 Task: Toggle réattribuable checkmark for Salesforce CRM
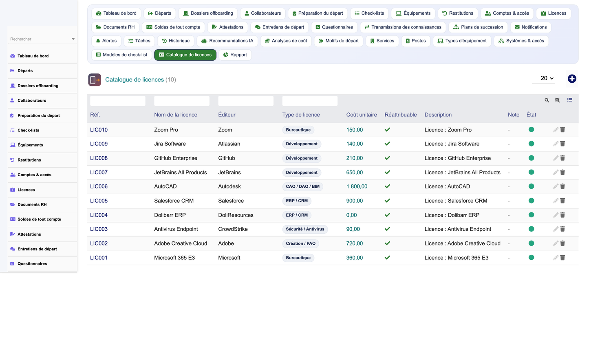point(387,201)
